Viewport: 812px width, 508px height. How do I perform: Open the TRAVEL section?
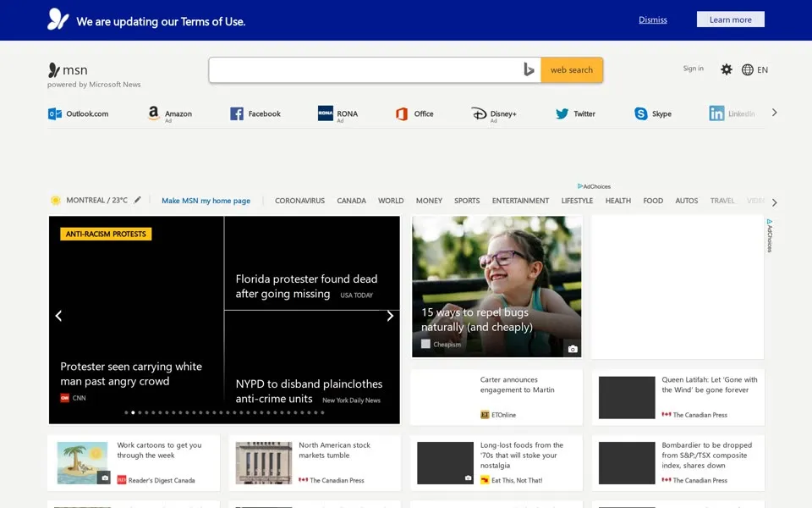pyautogui.click(x=721, y=201)
